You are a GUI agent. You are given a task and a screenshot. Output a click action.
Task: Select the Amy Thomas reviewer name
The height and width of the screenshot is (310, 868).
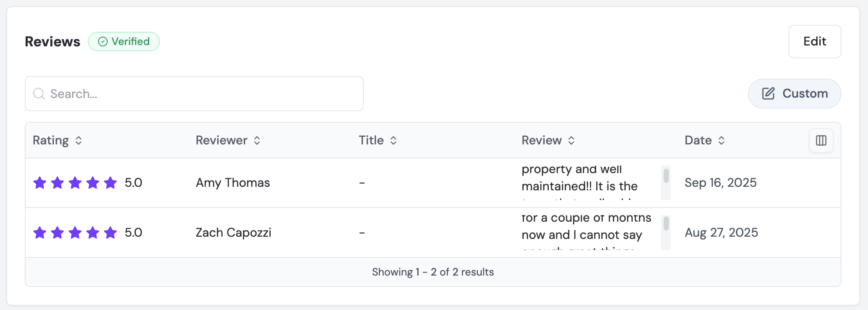233,183
